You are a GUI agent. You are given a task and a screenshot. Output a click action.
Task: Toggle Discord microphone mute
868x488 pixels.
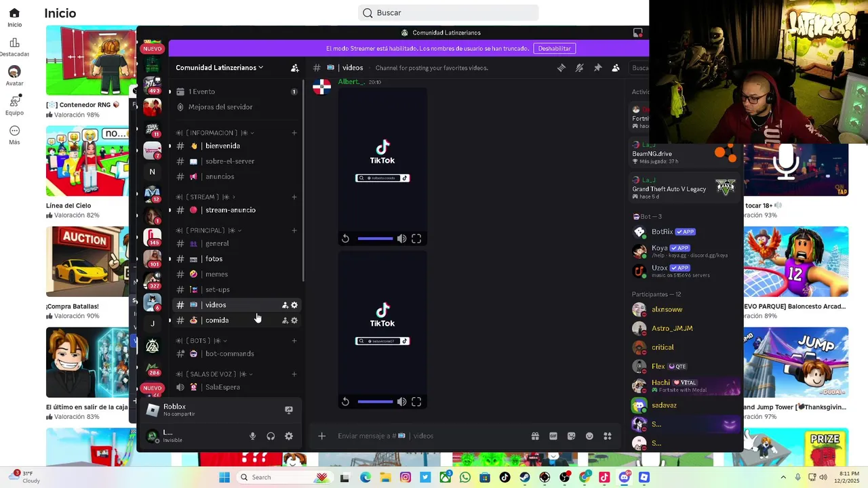pyautogui.click(x=252, y=436)
